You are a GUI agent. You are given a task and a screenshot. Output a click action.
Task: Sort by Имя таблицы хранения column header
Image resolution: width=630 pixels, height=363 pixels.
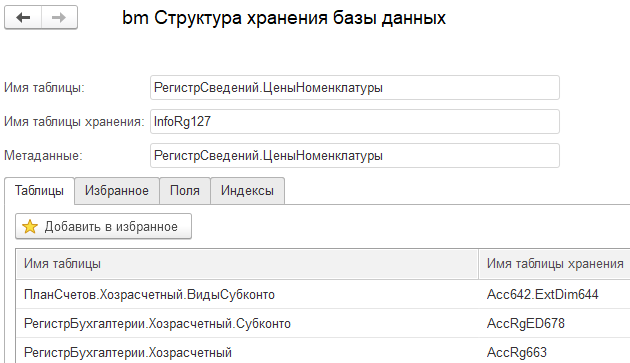[x=555, y=264]
